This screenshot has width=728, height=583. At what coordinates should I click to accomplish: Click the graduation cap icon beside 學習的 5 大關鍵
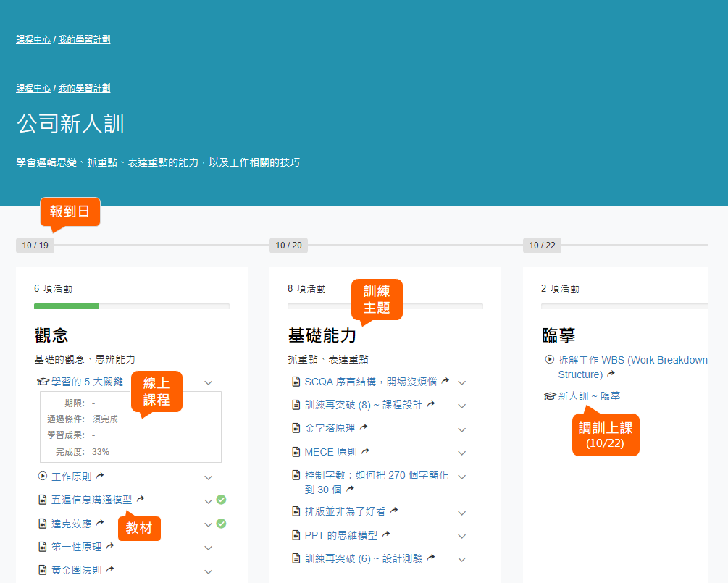pyautogui.click(x=43, y=382)
